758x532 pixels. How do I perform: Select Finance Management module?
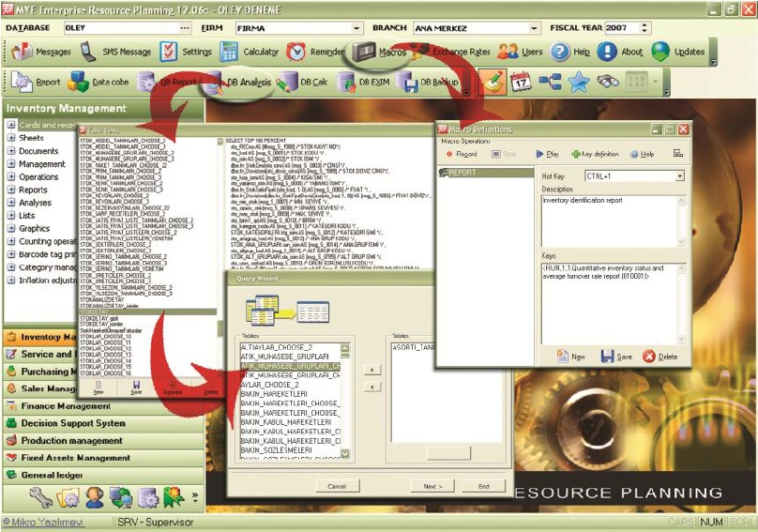point(103,406)
